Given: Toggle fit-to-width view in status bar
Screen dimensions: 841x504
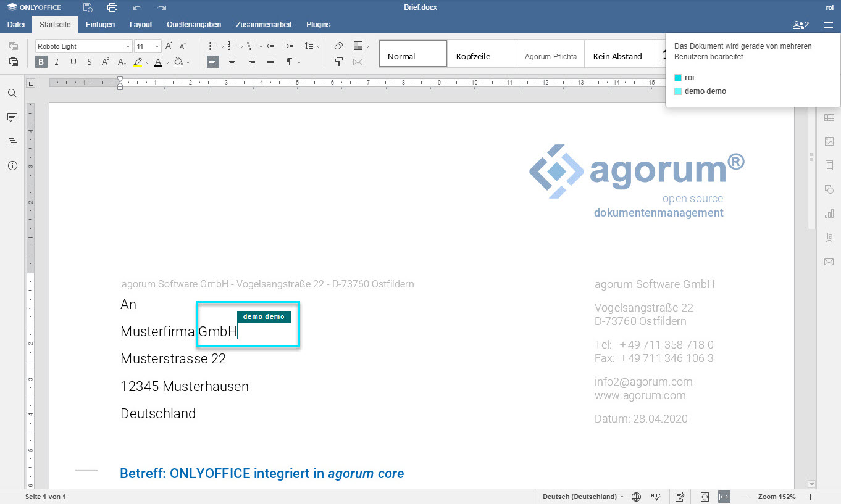Looking at the screenshot, I should tap(724, 497).
